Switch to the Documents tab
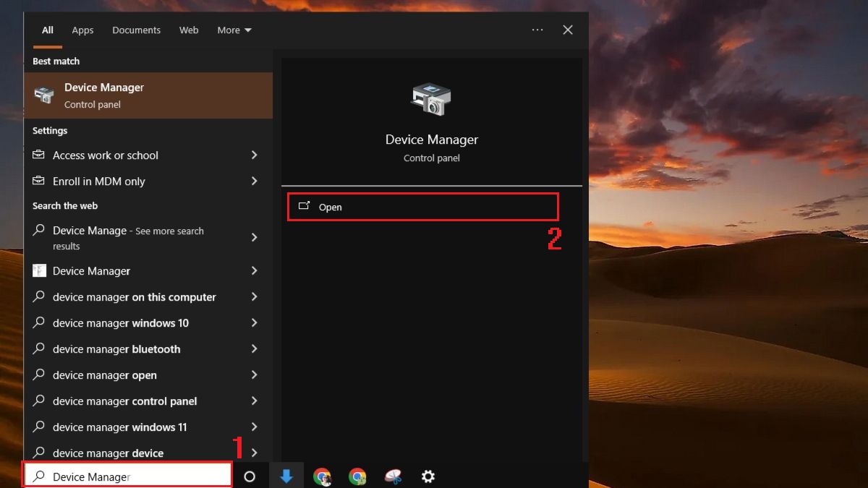The width and height of the screenshot is (868, 488). click(x=136, y=30)
